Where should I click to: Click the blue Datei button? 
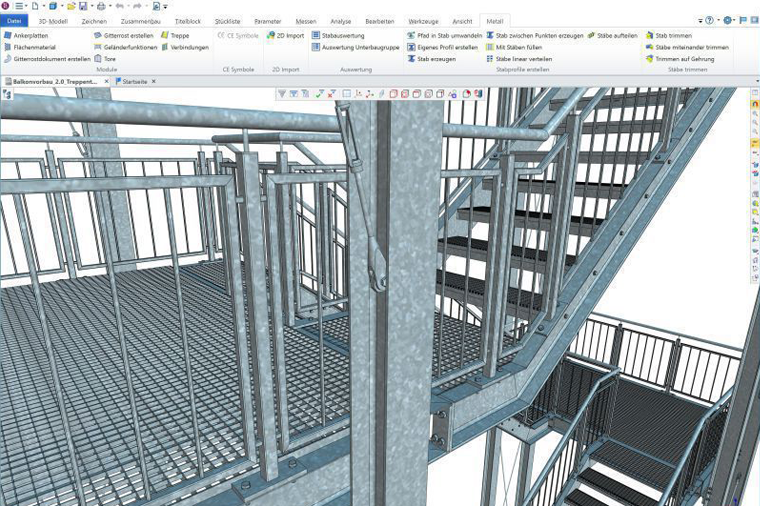15,20
